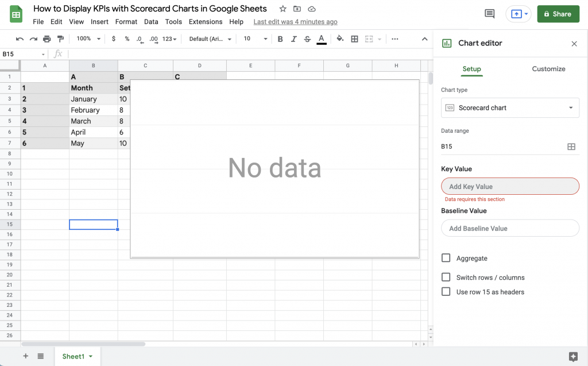Select the Paint format tool

pyautogui.click(x=59, y=38)
